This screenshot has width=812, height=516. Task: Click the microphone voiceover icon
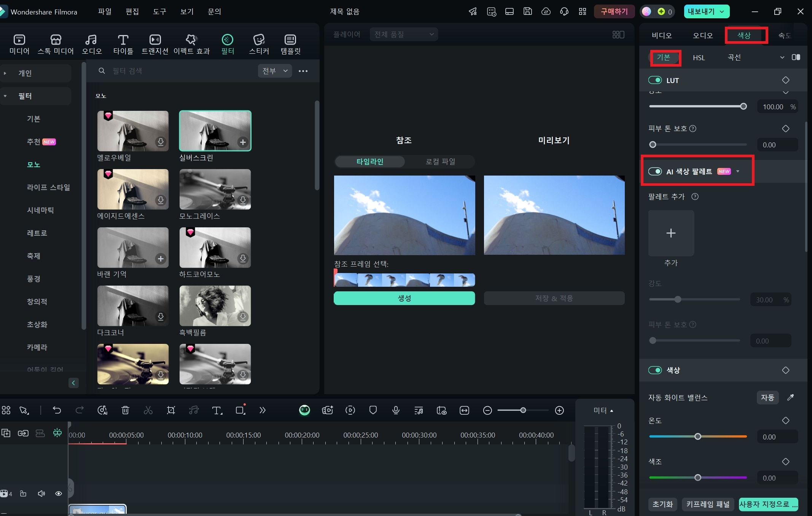pos(396,410)
